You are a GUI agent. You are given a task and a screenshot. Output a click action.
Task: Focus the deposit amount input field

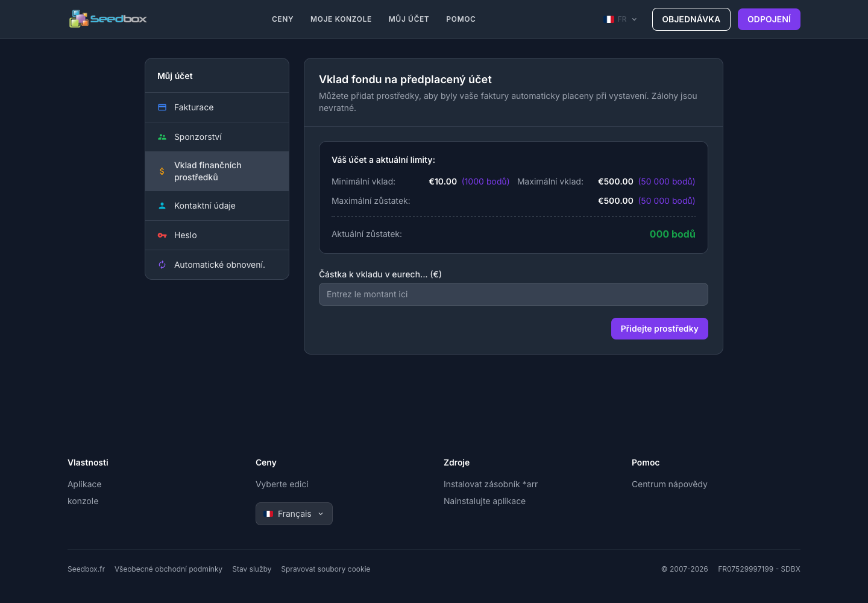(x=514, y=294)
